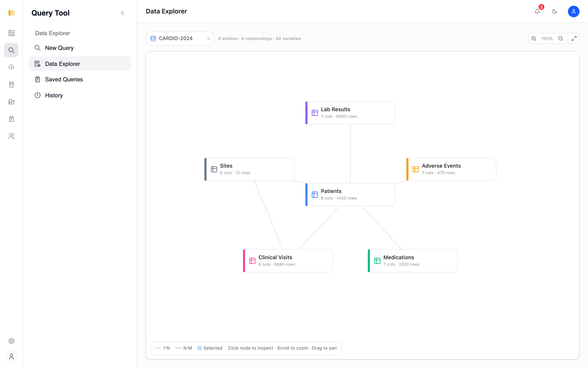
Task: Open Saved Queries in sidebar
Action: tap(80, 79)
